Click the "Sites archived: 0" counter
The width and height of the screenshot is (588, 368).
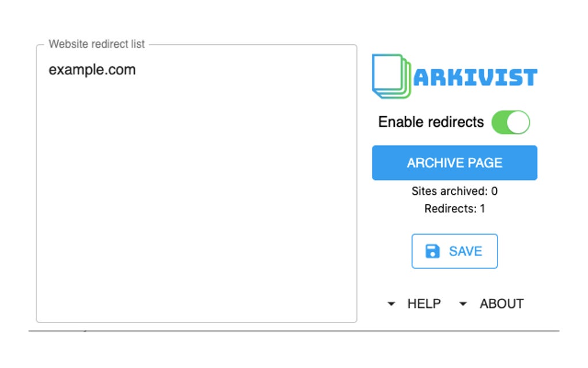454,191
